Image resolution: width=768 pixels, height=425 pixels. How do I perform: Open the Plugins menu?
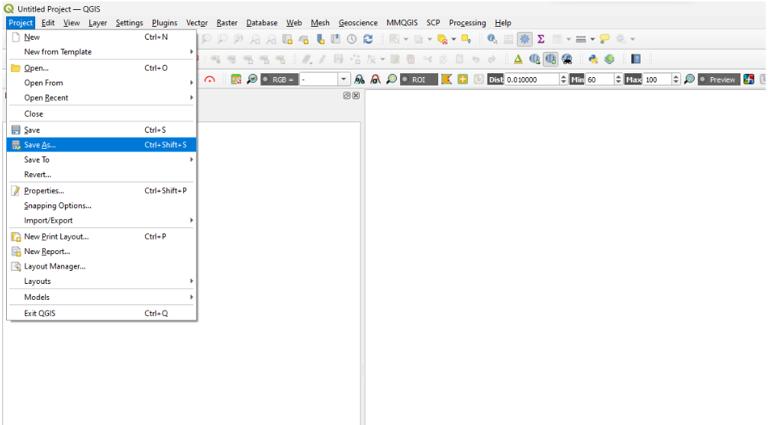pyautogui.click(x=165, y=23)
